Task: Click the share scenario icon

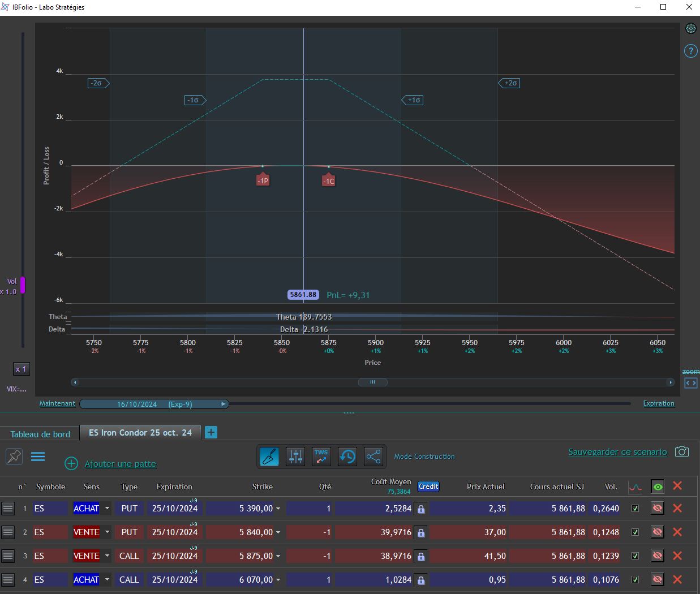Action: pyautogui.click(x=373, y=457)
